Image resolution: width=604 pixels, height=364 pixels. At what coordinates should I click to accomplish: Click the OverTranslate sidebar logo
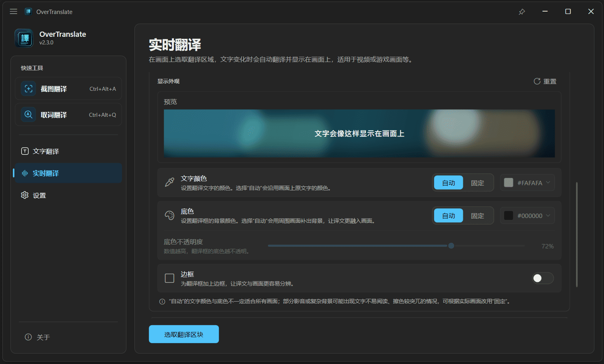click(24, 38)
